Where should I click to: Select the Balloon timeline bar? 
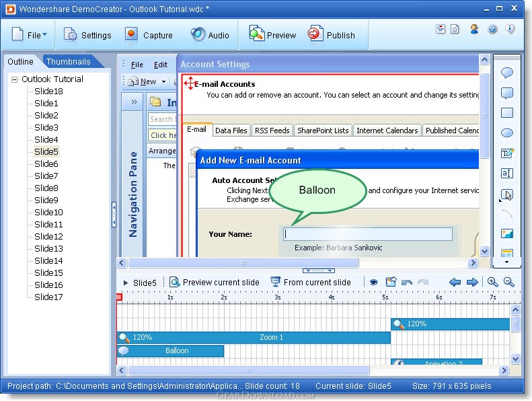(x=170, y=351)
